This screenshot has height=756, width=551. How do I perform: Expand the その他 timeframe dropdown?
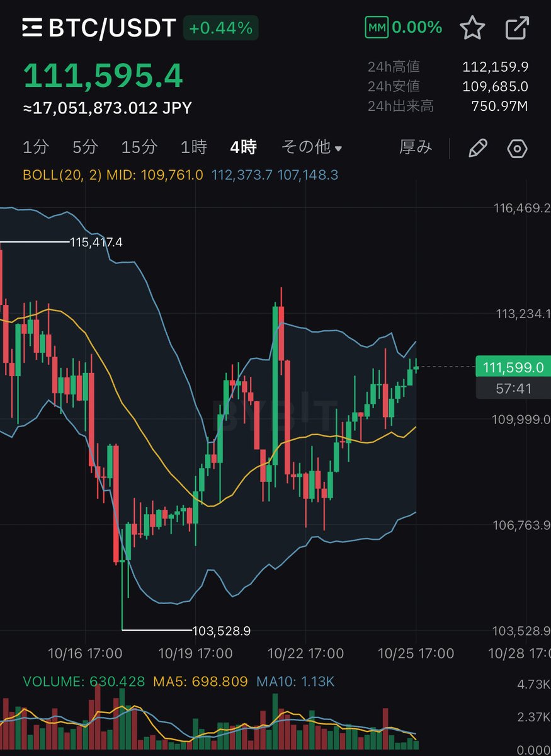(310, 147)
